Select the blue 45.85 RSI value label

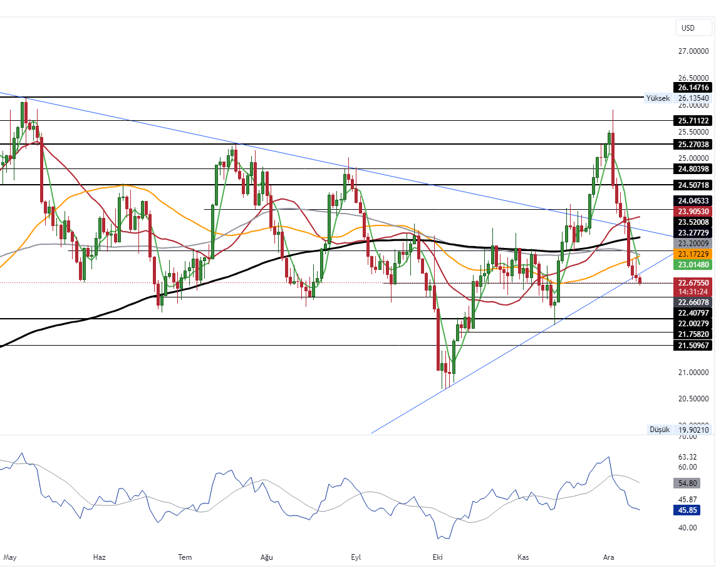pos(687,510)
